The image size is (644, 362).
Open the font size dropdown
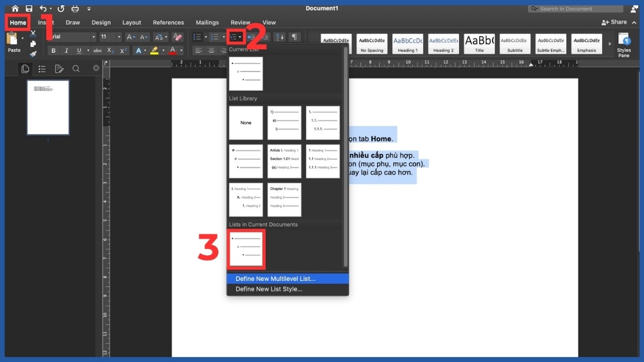pyautogui.click(x=111, y=37)
